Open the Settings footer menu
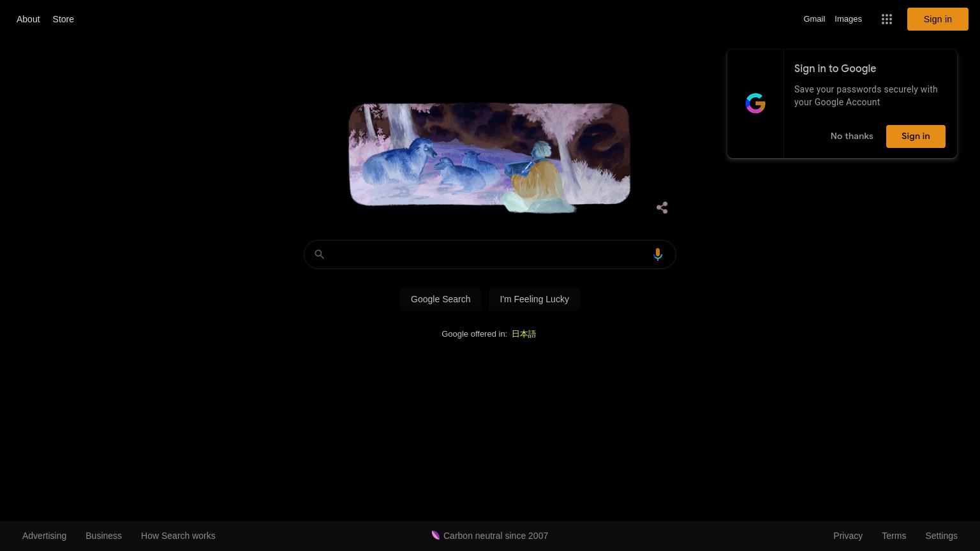Screen dimensions: 980x551 [941, 536]
